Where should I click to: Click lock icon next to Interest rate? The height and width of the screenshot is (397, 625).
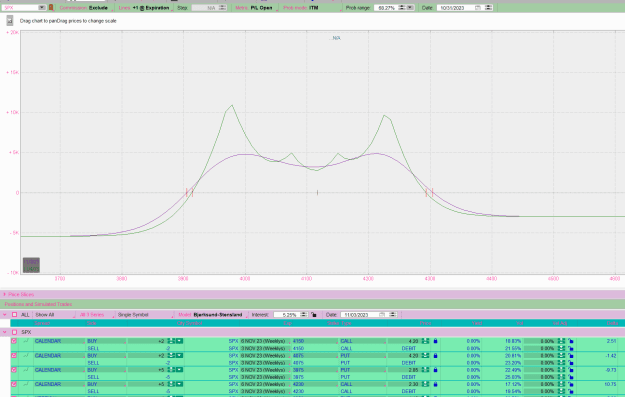click(314, 314)
